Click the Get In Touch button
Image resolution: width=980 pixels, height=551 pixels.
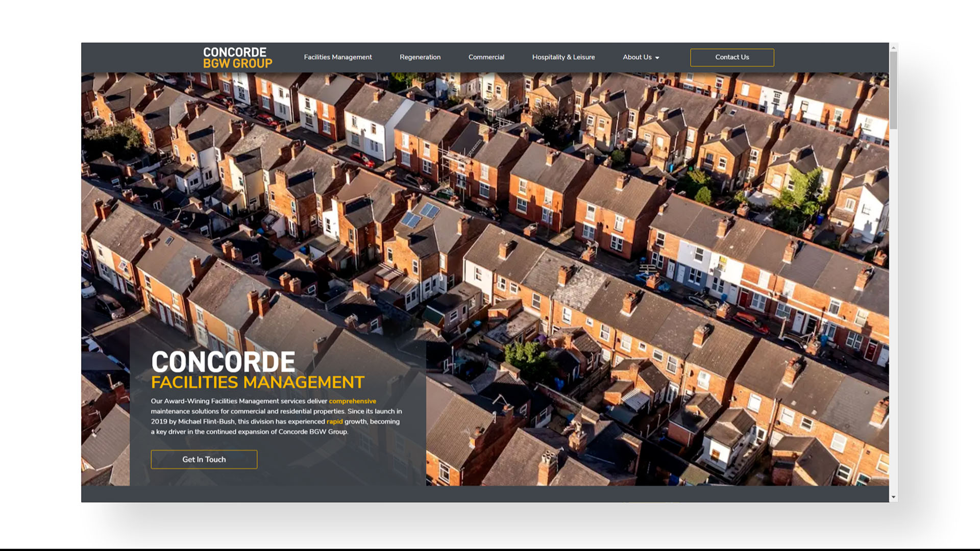(x=204, y=459)
